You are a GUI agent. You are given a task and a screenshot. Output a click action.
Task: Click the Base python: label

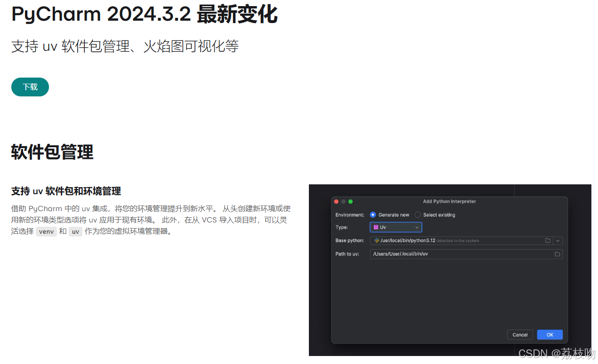click(x=350, y=240)
